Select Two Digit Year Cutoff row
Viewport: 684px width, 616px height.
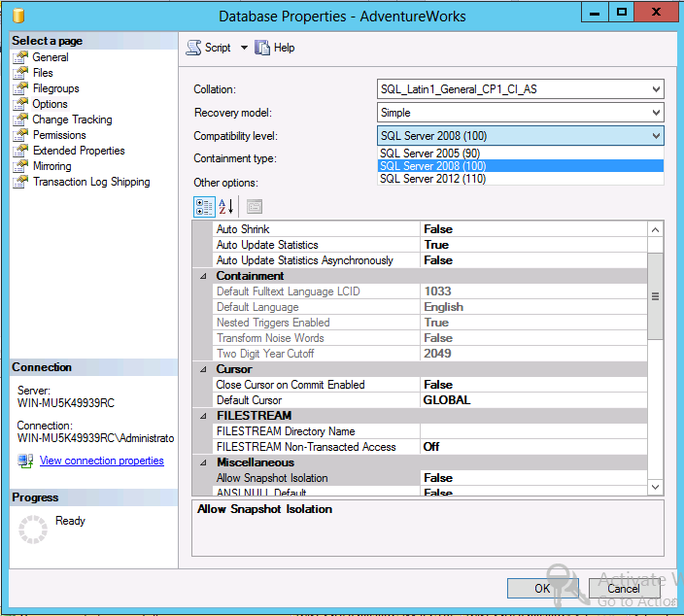pos(431,354)
